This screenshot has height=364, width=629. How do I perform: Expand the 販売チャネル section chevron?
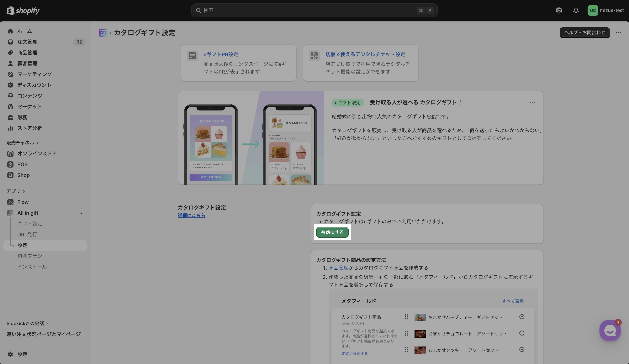[x=37, y=143]
